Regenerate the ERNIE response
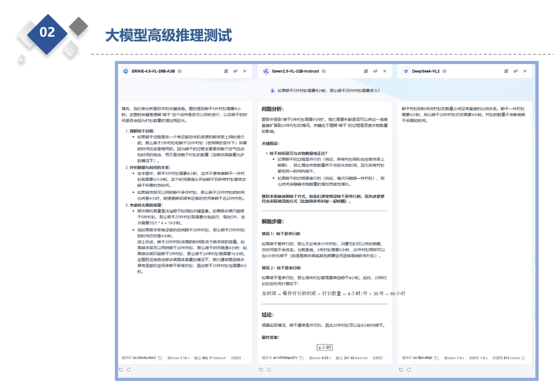The width and height of the screenshot is (554, 392). tap(129, 370)
